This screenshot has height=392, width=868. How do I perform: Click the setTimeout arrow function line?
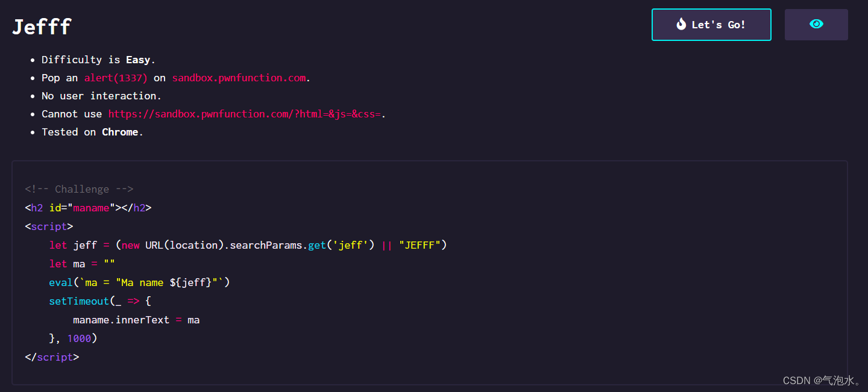click(100, 301)
